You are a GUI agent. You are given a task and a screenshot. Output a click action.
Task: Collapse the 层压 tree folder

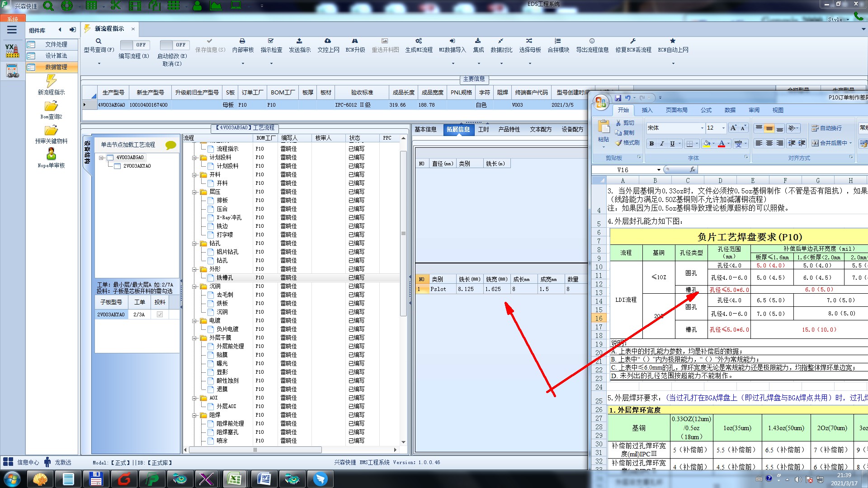(194, 192)
